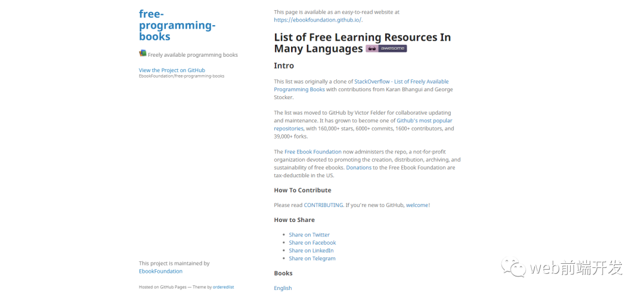Click the Books section heading
The height and width of the screenshot is (296, 644).
(283, 273)
